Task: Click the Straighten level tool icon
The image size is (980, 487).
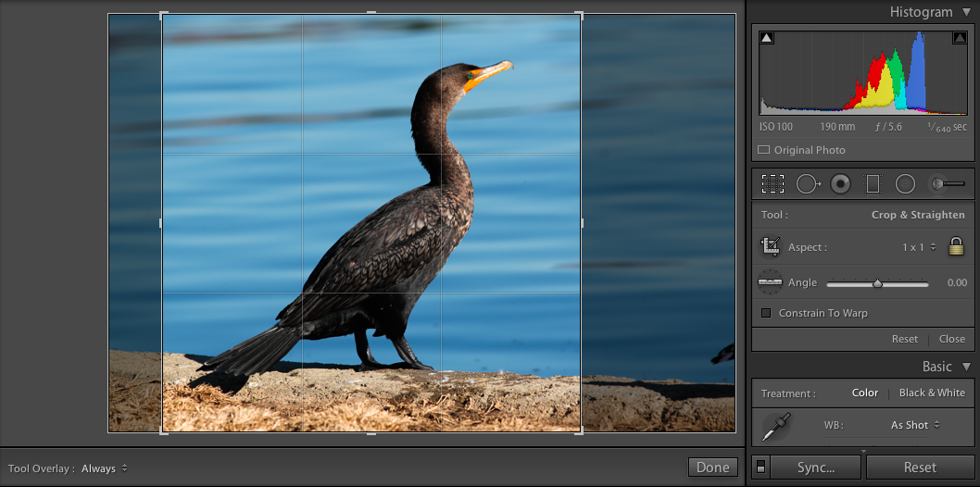Action: click(770, 282)
